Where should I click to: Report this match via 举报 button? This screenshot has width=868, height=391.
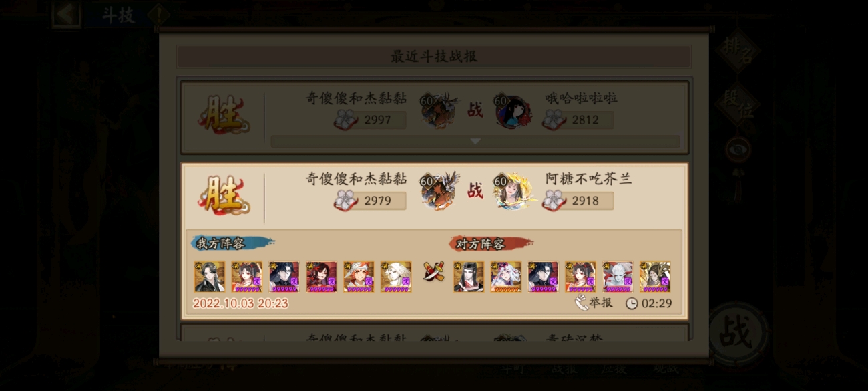click(594, 303)
